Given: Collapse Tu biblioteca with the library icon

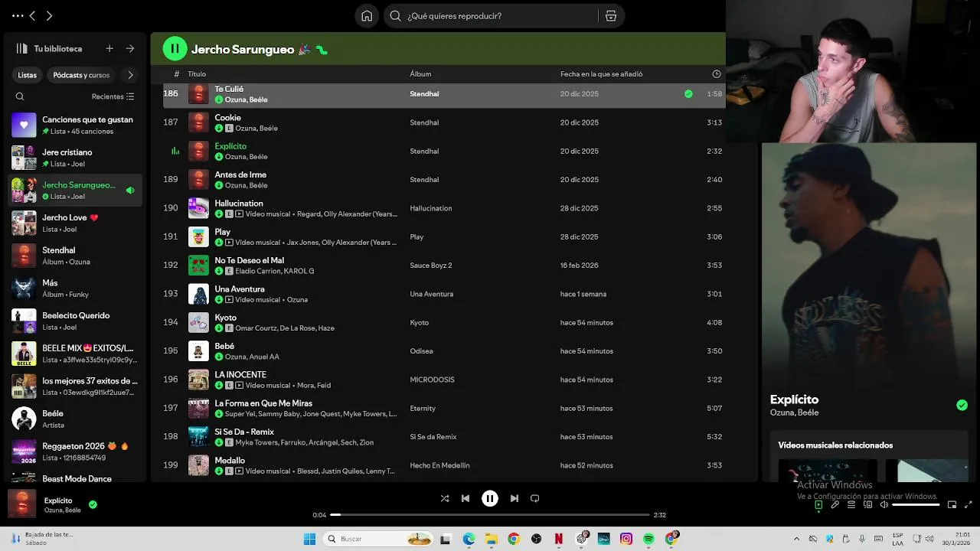Looking at the screenshot, I should point(21,48).
